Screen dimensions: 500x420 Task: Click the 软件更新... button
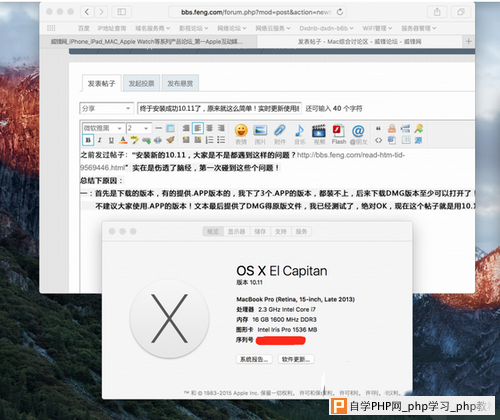tap(296, 359)
